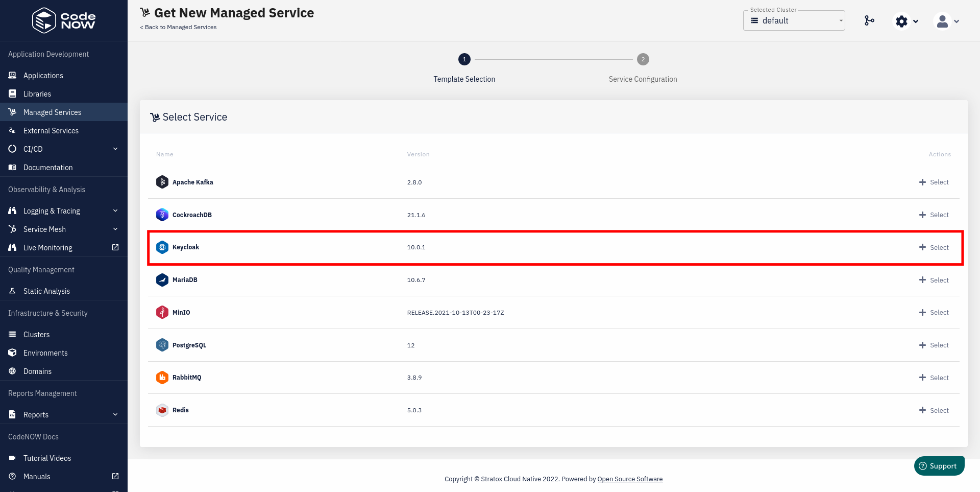Screen dimensions: 980x492
Task: Click the PostgreSQL version 12
Action: [411, 345]
